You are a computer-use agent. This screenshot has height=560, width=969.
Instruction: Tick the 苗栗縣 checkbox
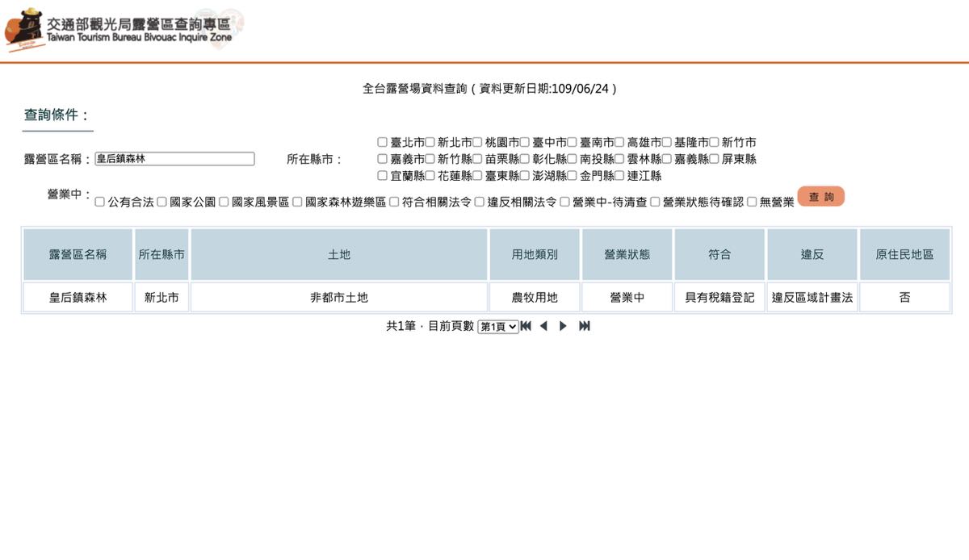[x=478, y=159]
